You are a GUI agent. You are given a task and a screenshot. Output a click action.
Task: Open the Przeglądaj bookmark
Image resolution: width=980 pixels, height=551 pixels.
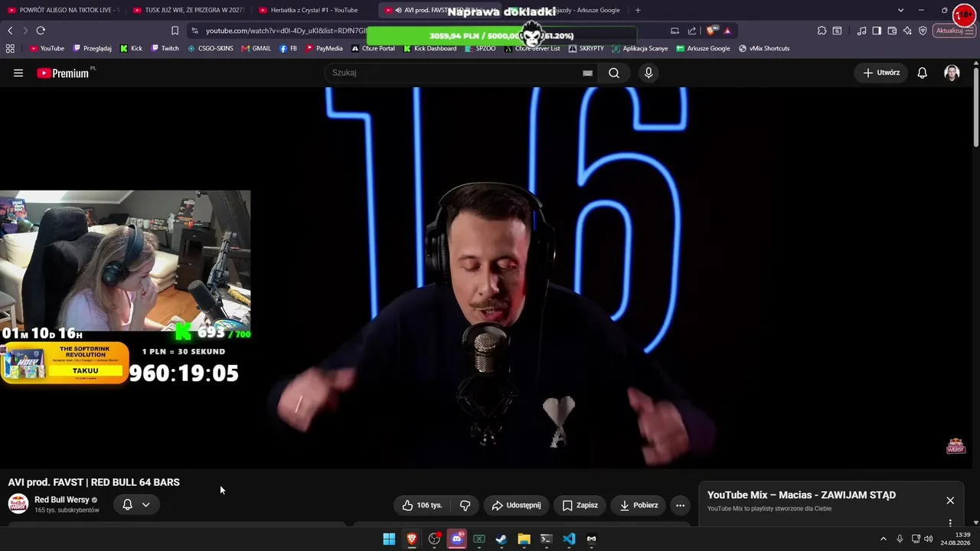(x=92, y=48)
